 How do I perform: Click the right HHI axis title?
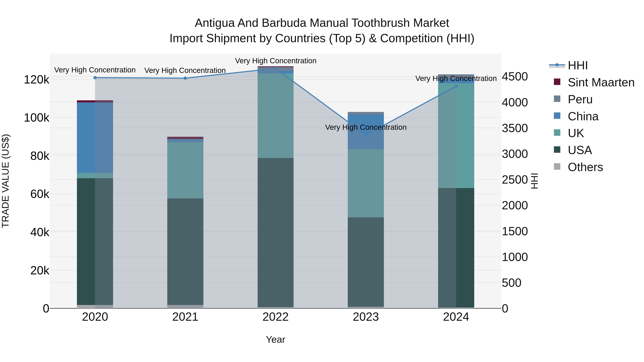(x=534, y=181)
